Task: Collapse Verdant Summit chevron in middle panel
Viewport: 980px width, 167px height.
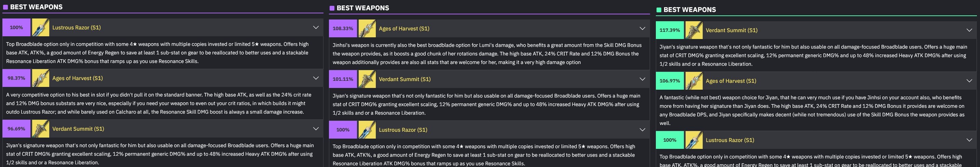Action: 642,79
